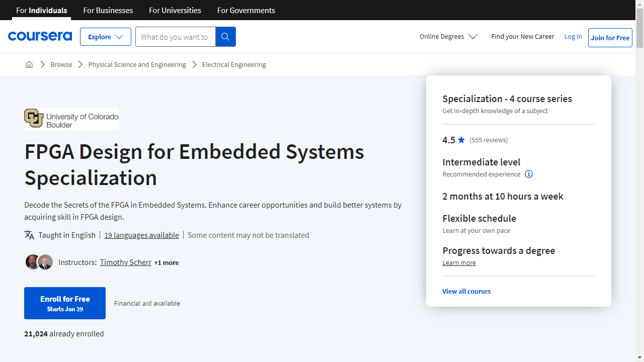Image resolution: width=644 pixels, height=362 pixels.
Task: Click View all courses link
Action: click(466, 291)
